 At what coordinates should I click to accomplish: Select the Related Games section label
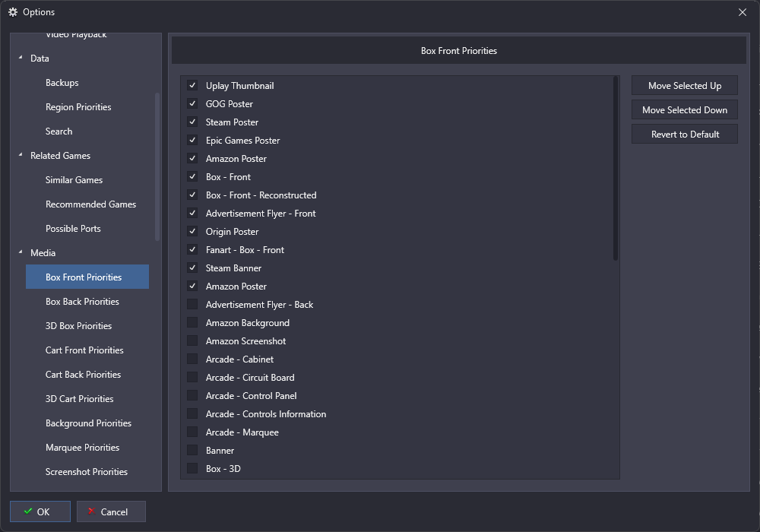60,155
